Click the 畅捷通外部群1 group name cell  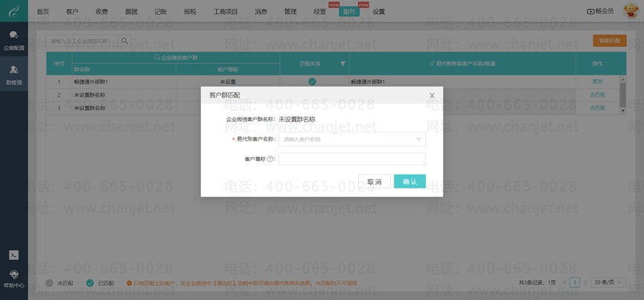pyautogui.click(x=124, y=82)
